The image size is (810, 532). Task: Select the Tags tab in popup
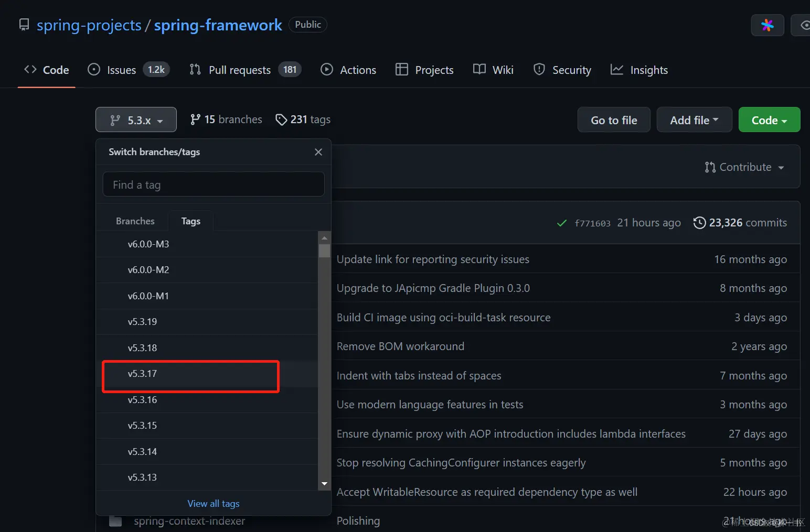coord(191,221)
